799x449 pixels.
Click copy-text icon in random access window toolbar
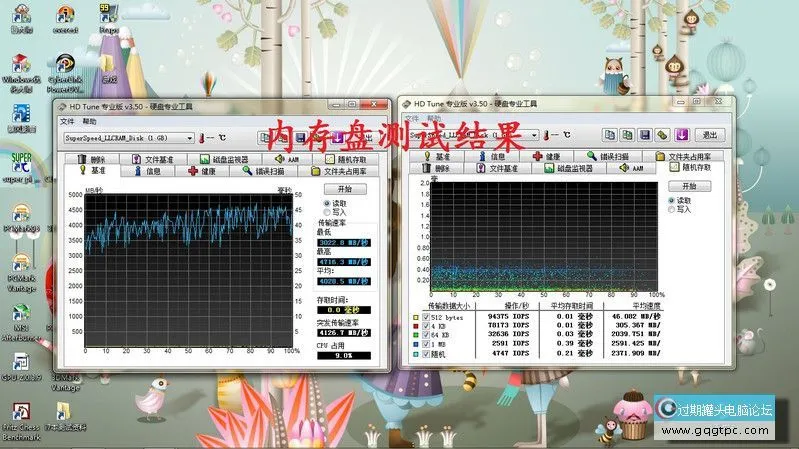pyautogui.click(x=609, y=135)
